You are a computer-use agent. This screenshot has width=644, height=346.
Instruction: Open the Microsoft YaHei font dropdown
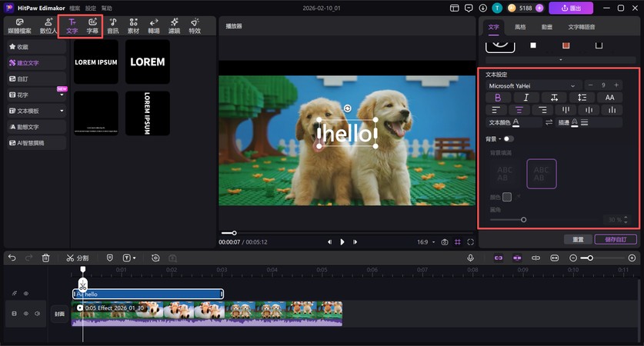tap(532, 85)
